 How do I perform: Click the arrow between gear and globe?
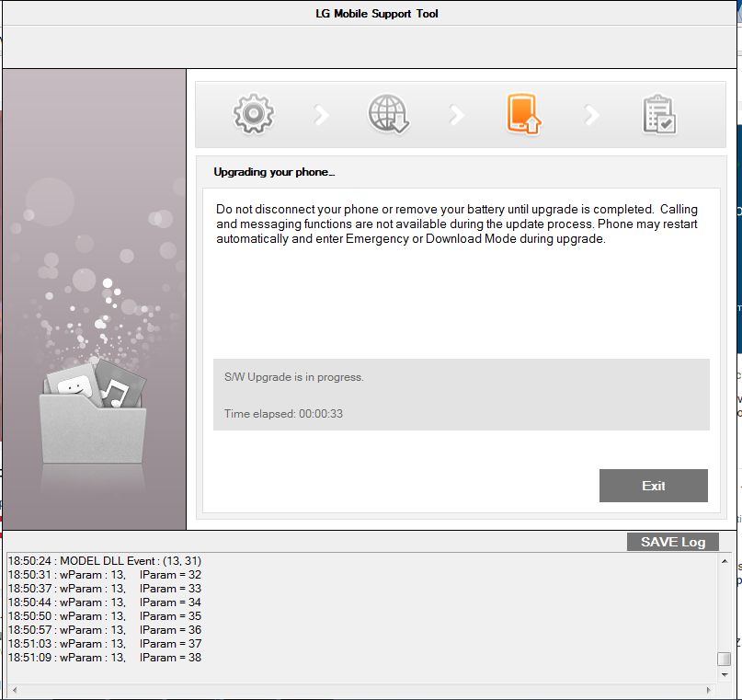tap(322, 115)
